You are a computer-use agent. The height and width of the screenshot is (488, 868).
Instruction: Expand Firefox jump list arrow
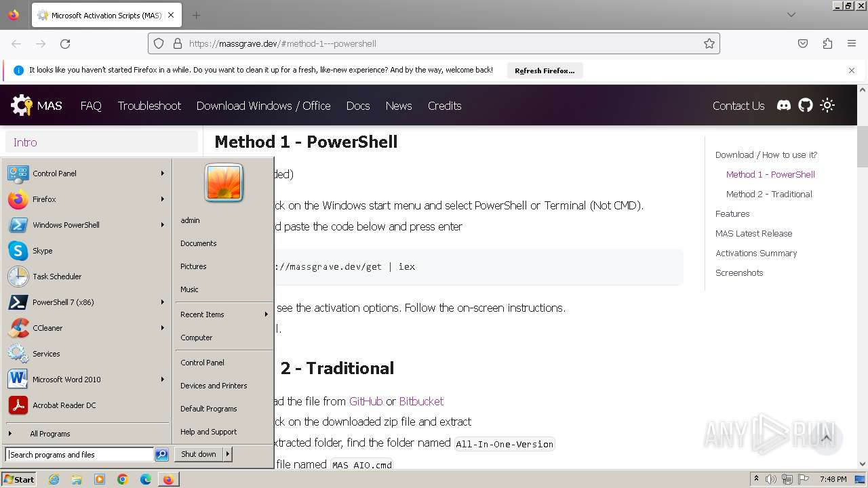click(163, 199)
